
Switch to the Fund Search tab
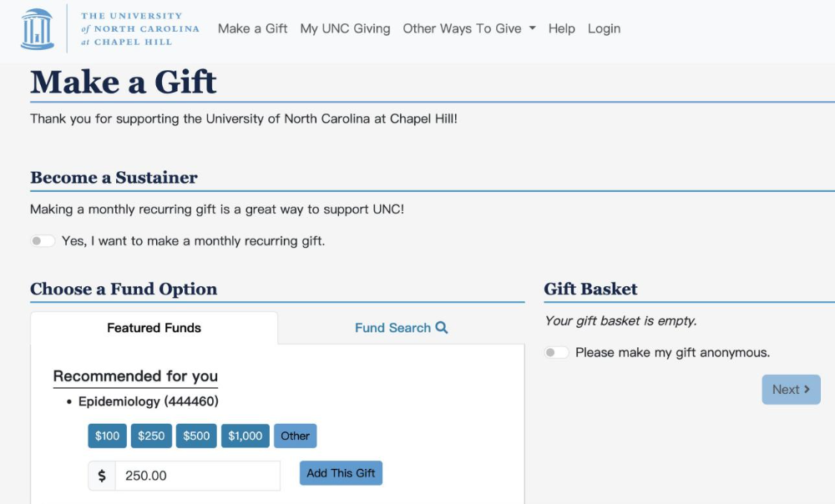(x=401, y=328)
